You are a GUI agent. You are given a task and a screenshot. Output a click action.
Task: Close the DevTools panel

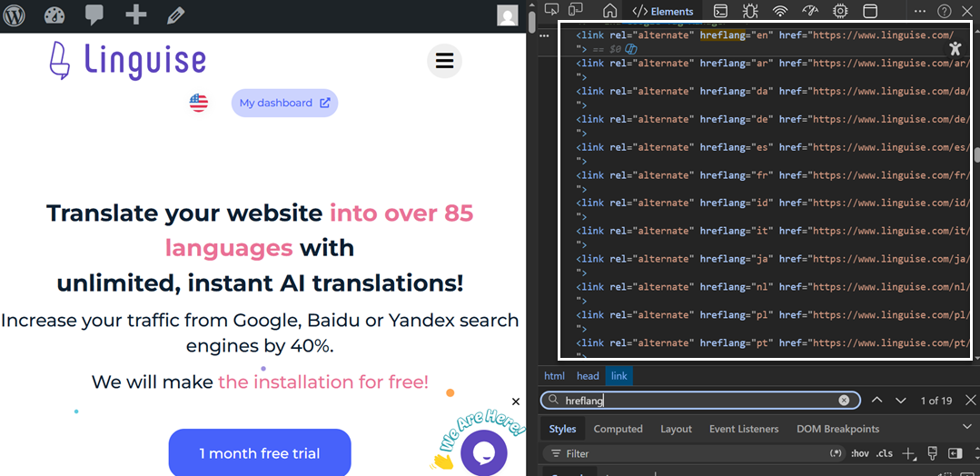[x=969, y=11]
